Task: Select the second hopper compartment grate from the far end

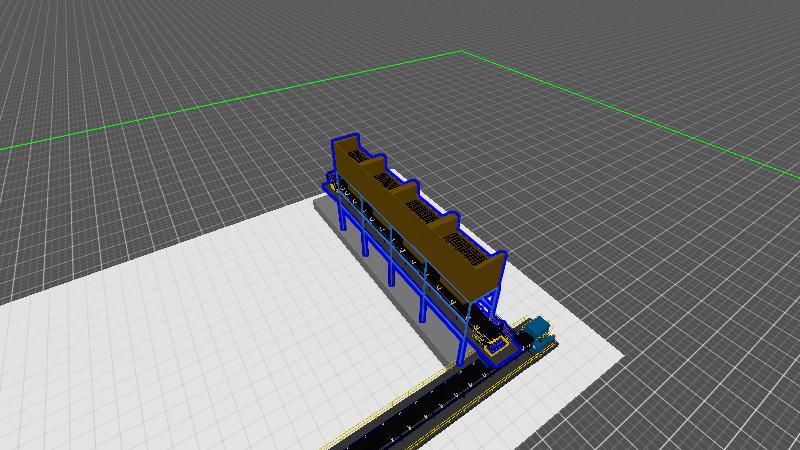Action: point(383,179)
